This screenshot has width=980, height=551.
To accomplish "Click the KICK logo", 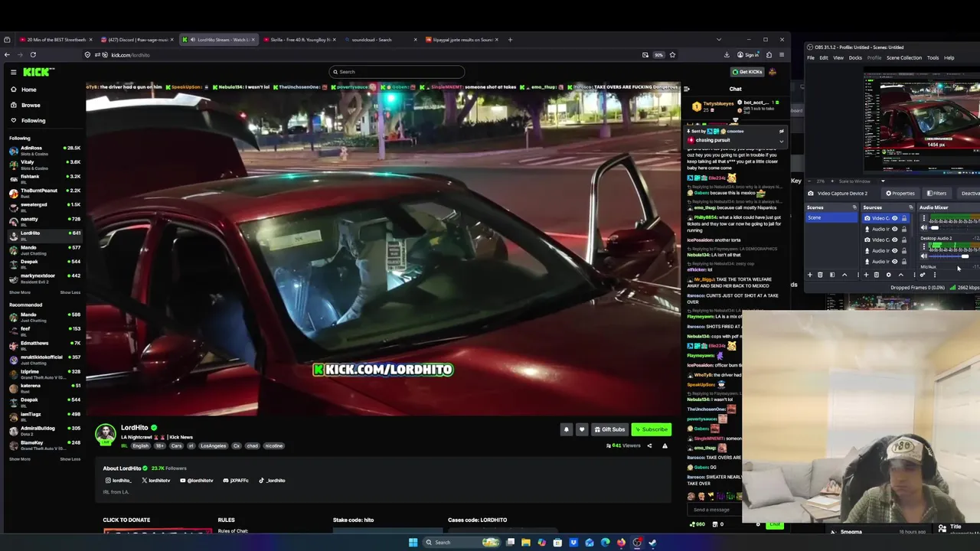I will pos(38,72).
